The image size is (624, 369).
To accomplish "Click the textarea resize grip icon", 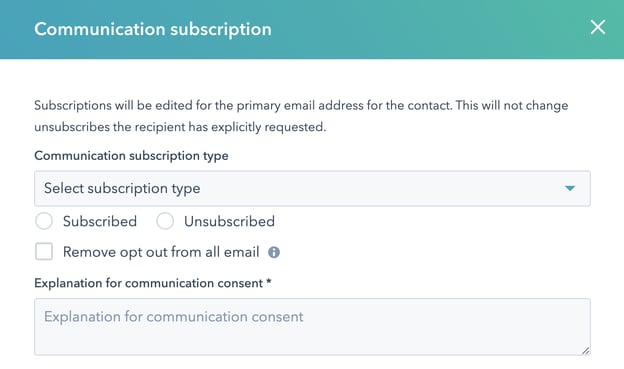I will 585,351.
